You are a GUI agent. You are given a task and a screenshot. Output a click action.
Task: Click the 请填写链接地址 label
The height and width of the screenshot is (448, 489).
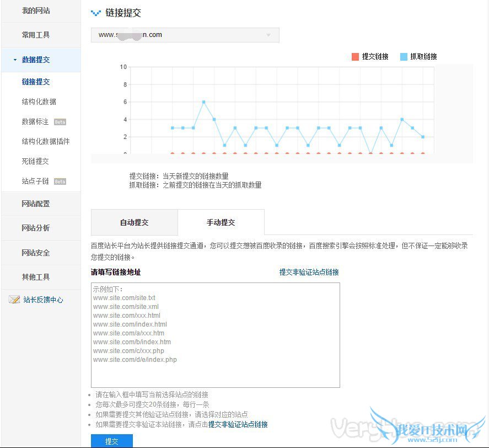pyautogui.click(x=116, y=272)
